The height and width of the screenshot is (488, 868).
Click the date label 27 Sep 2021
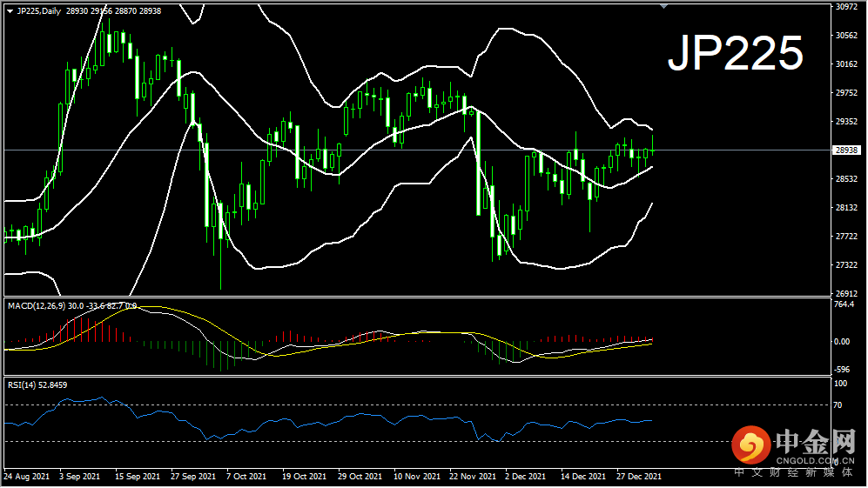[x=193, y=477]
